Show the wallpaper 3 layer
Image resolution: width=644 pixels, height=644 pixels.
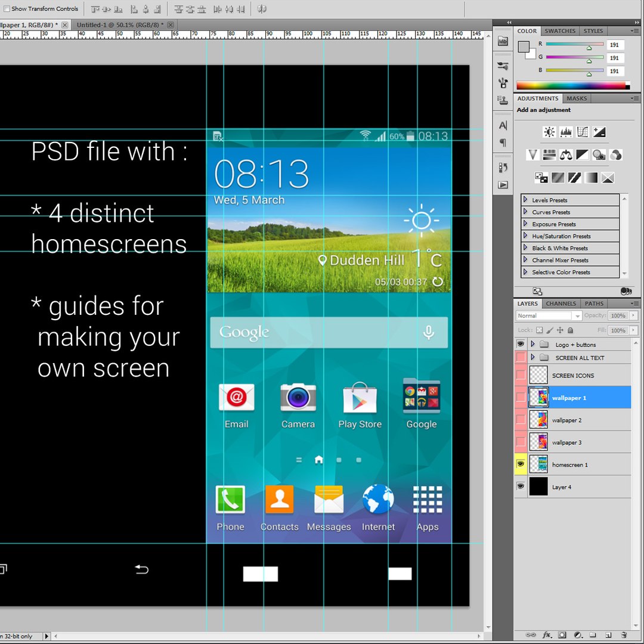coord(521,442)
